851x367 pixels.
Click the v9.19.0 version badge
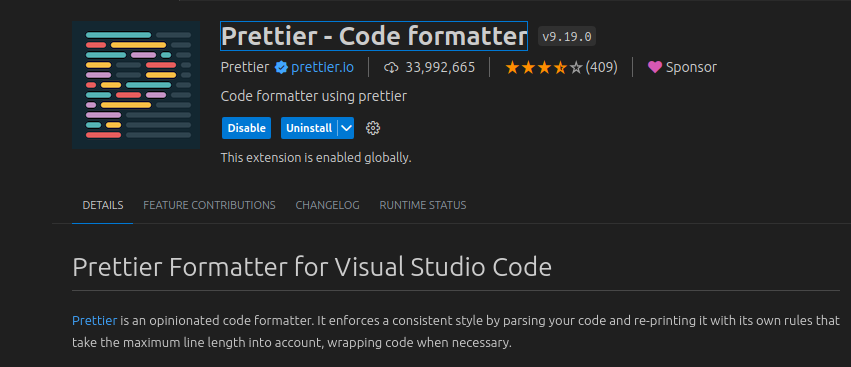point(567,36)
